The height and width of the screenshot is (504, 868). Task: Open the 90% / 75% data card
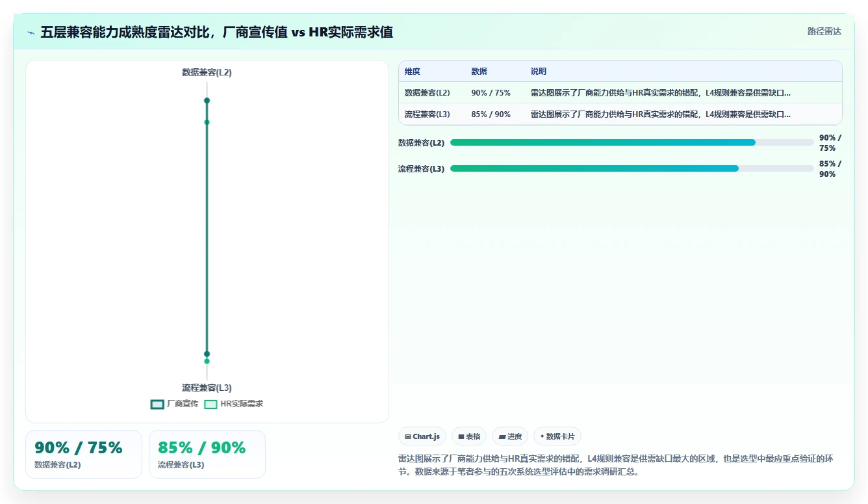click(x=84, y=454)
